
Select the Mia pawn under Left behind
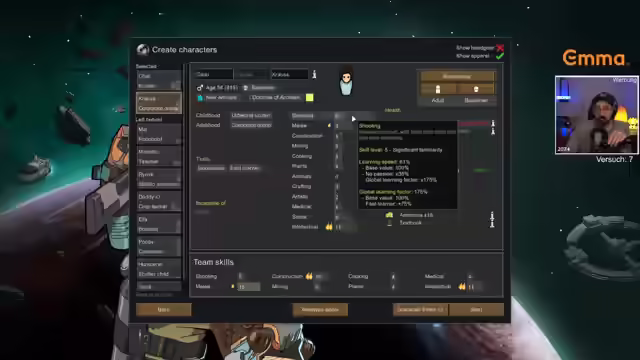tap(159, 134)
